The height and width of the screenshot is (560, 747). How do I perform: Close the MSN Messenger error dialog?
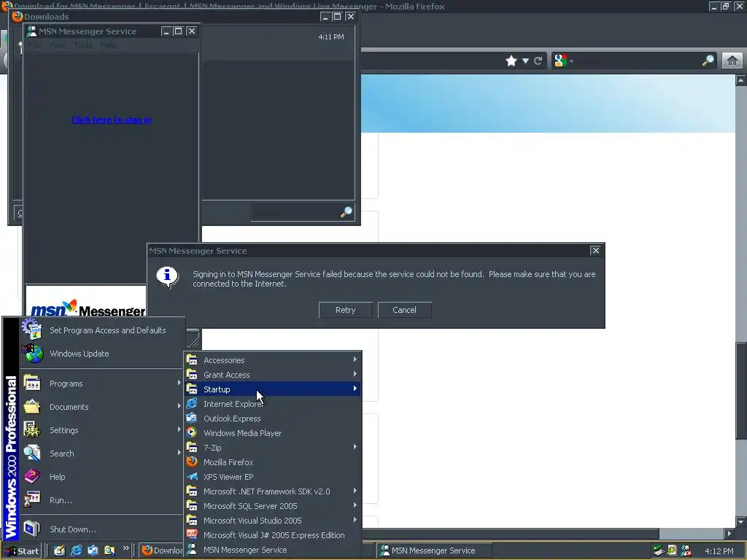click(595, 251)
